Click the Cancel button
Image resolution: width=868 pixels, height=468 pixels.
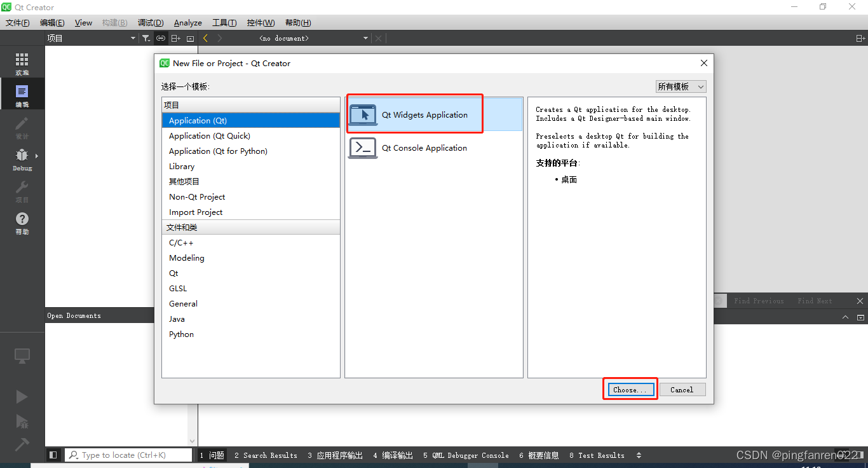pyautogui.click(x=682, y=390)
